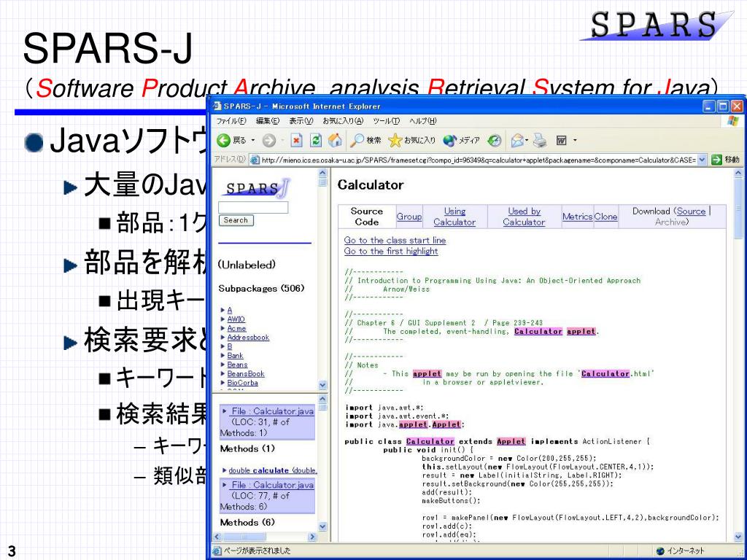This screenshot has height=560, width=747.
Task: Expand the triangle beside subpackage A
Action: 223,310
